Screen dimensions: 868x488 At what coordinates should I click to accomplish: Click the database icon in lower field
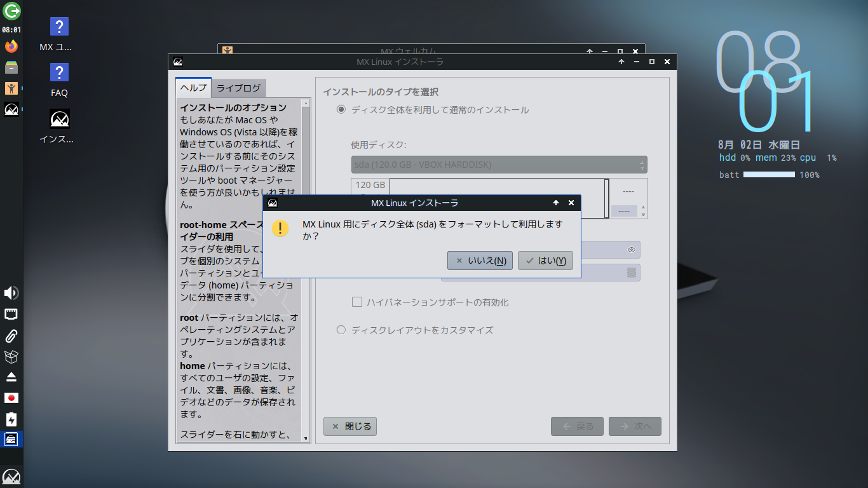pos(631,273)
